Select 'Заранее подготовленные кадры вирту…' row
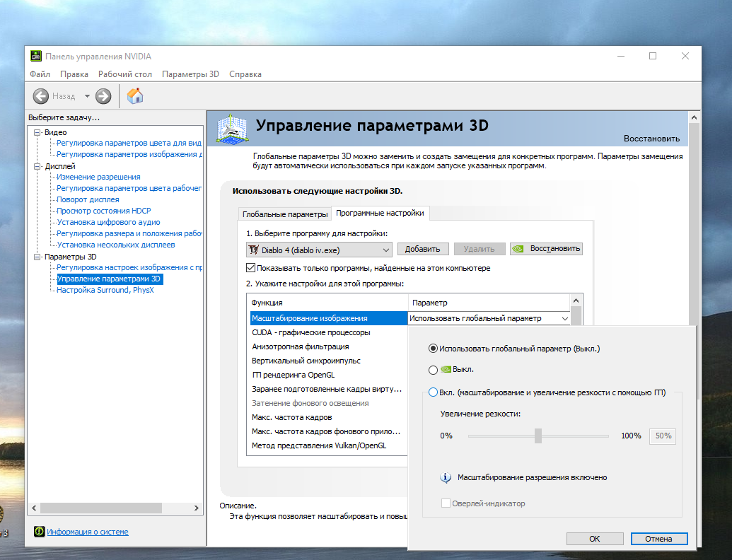Screen dimensions: 732x560 point(329,389)
